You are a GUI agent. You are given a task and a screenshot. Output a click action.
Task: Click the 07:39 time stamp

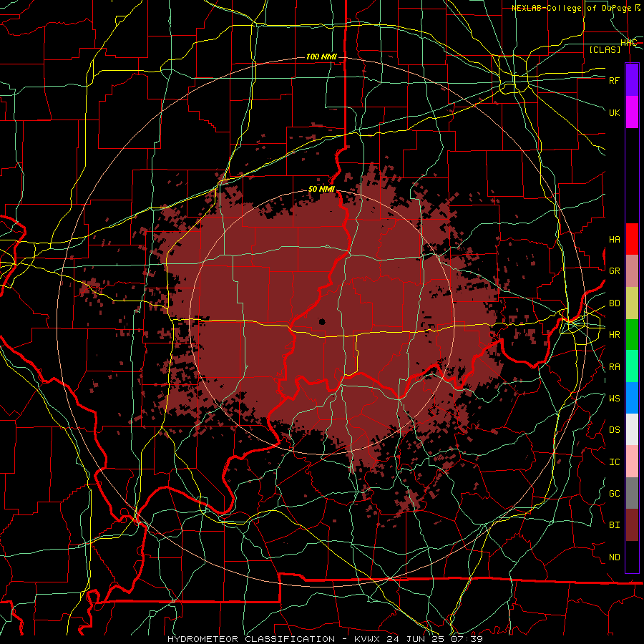tap(466, 639)
